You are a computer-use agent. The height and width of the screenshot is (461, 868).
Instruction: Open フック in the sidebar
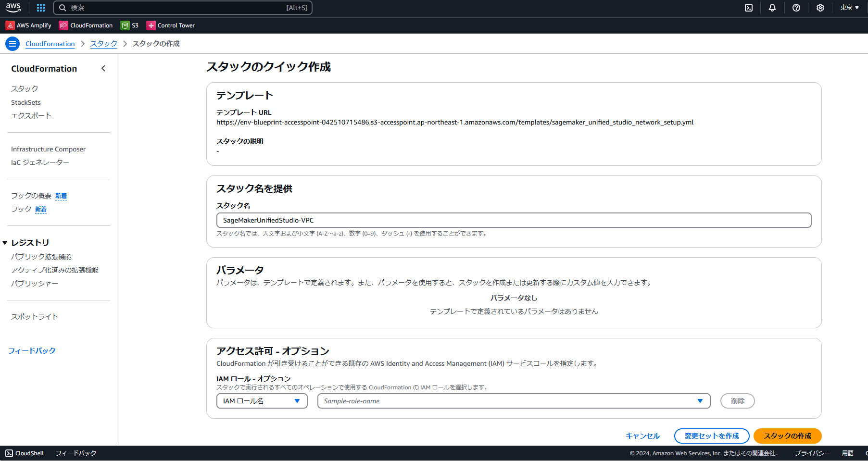(21, 209)
